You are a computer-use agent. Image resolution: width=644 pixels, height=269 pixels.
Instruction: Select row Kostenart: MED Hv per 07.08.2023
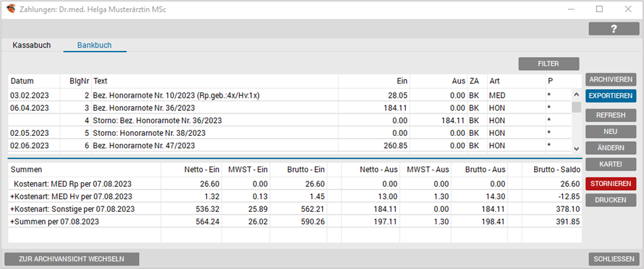coord(295,196)
